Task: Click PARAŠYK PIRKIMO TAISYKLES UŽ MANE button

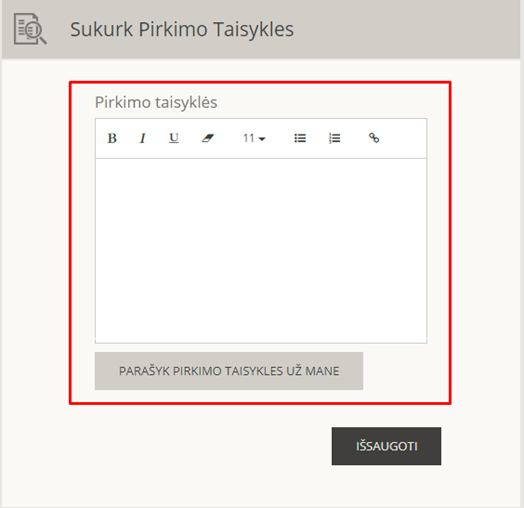Action: (x=229, y=371)
